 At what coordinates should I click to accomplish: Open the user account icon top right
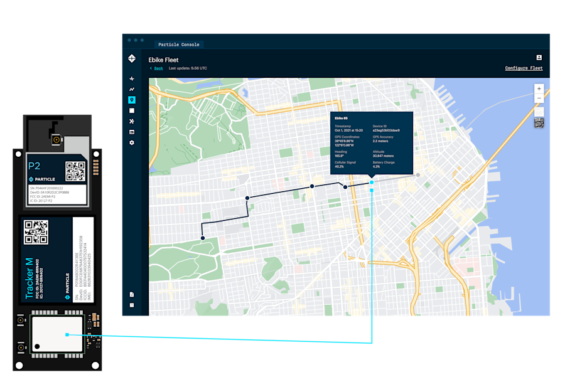pos(539,58)
